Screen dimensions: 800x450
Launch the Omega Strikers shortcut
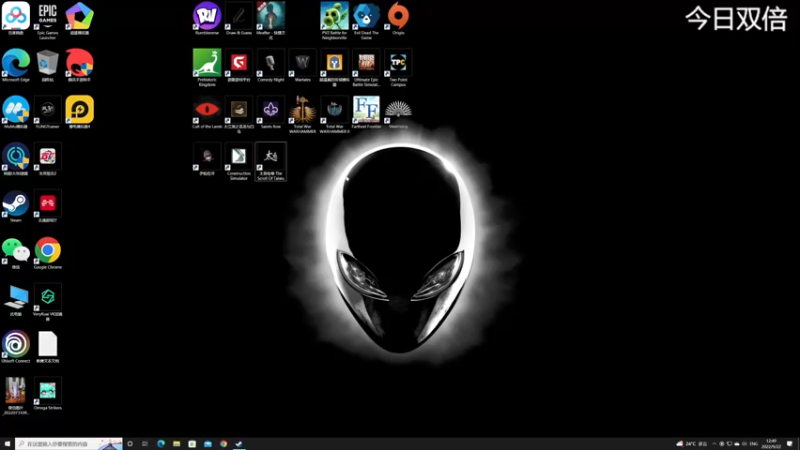click(47, 394)
